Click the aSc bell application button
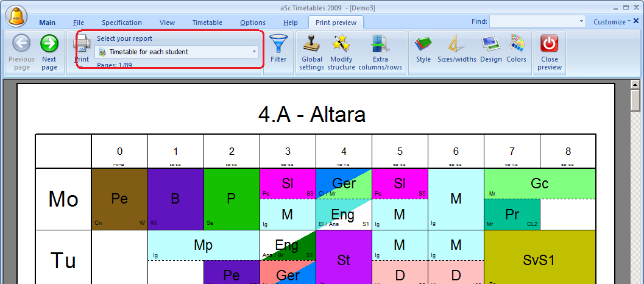The image size is (644, 284). click(x=18, y=14)
